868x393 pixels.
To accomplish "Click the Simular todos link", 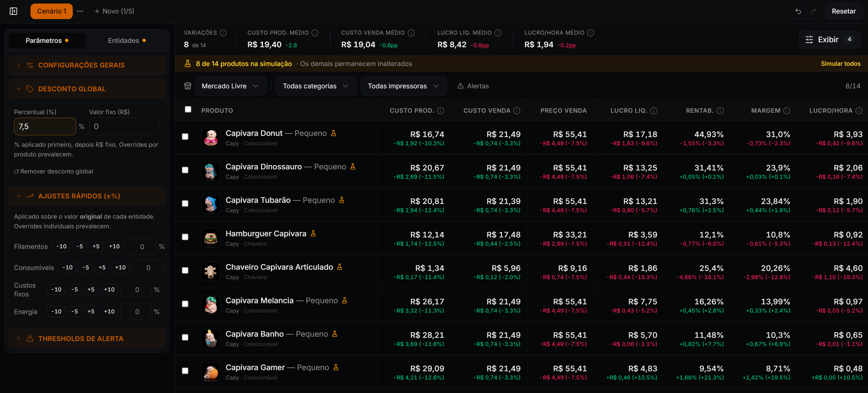I will (840, 64).
